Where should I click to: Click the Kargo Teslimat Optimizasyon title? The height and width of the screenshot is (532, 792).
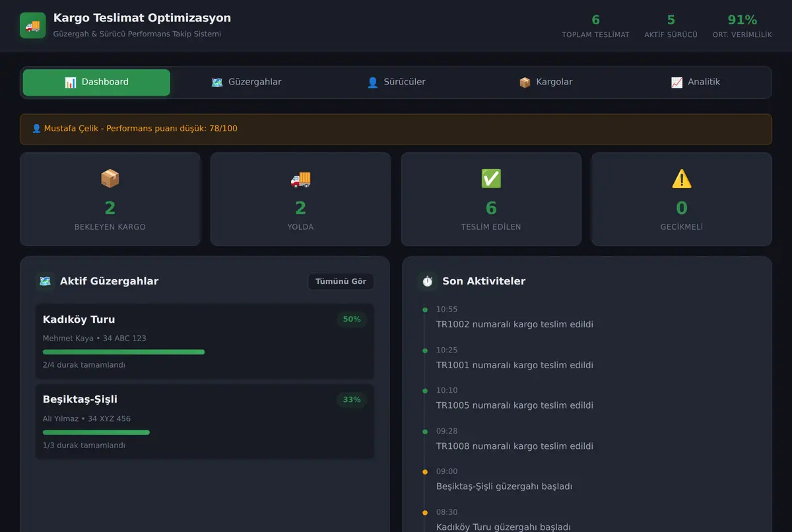pos(142,18)
